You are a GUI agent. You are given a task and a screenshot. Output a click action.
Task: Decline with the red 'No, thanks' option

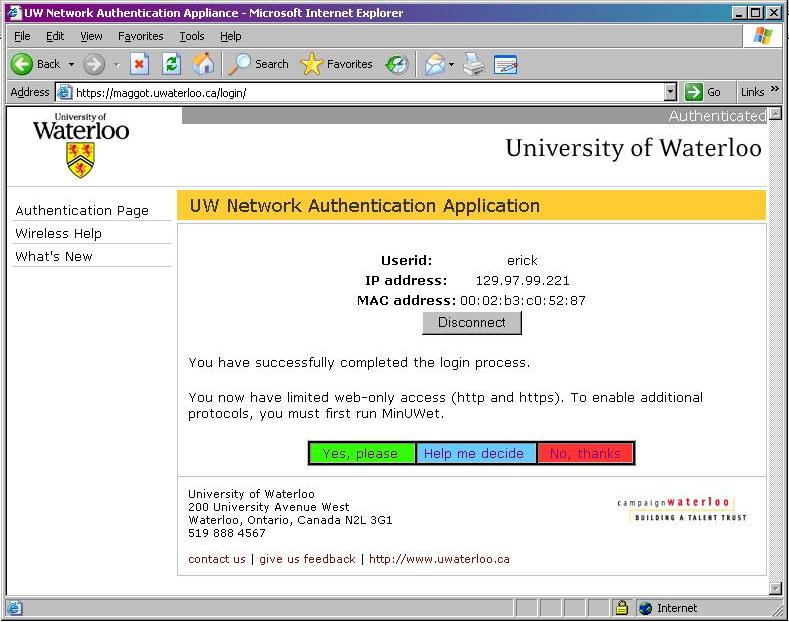tap(585, 453)
